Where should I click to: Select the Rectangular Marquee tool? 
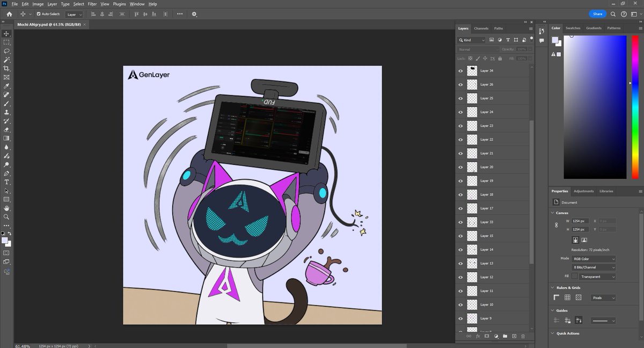pyautogui.click(x=6, y=42)
